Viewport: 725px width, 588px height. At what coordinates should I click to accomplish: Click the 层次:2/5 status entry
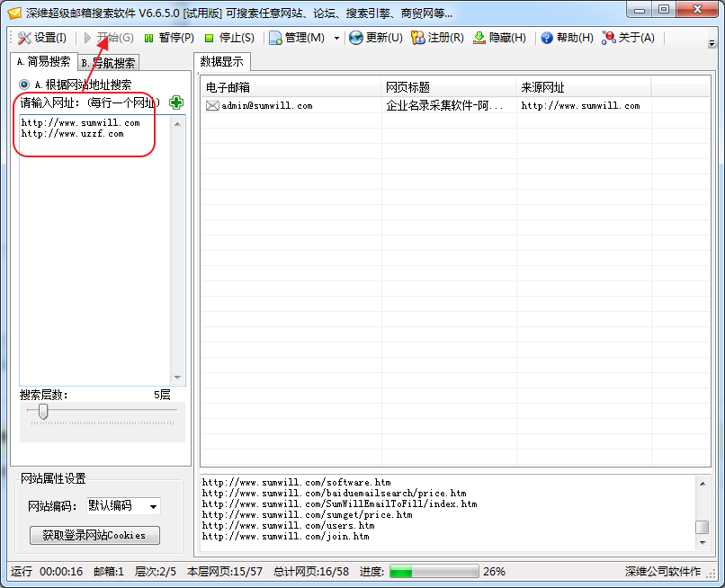tap(156, 571)
